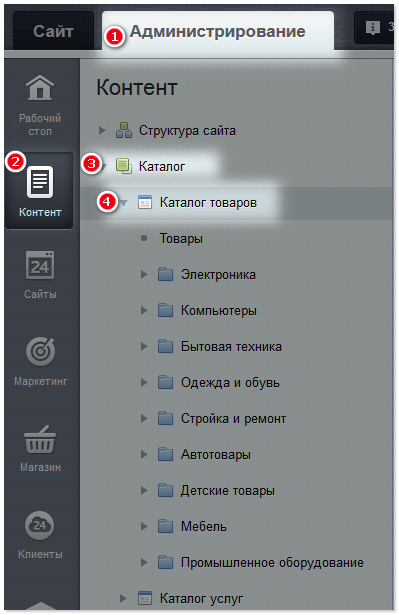Open the Сайты sidebar section

[40, 275]
